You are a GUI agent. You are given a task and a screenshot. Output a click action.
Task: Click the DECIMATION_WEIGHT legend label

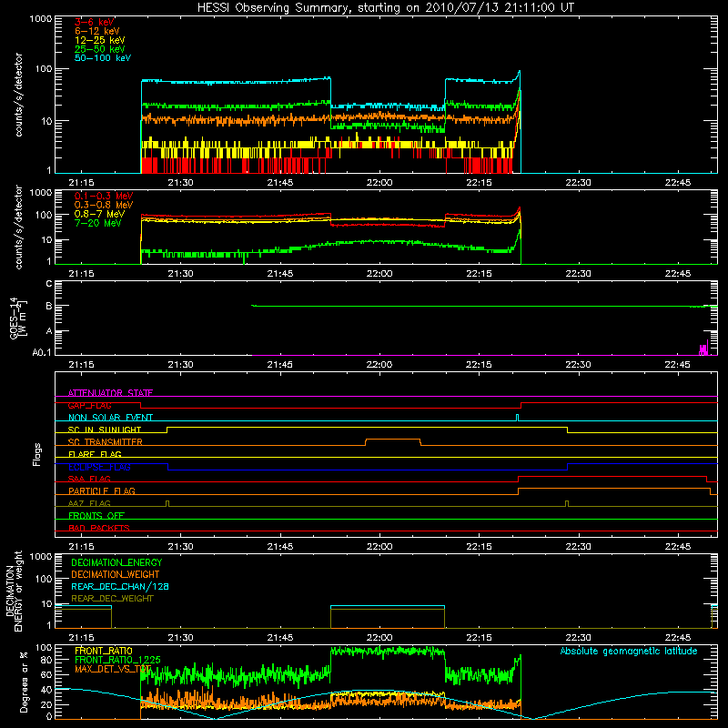coord(116,574)
